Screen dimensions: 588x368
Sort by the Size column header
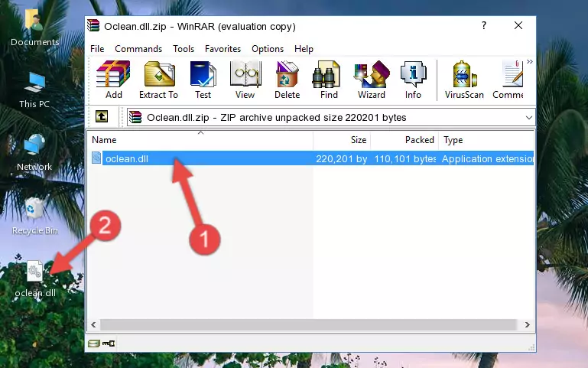[342, 140]
